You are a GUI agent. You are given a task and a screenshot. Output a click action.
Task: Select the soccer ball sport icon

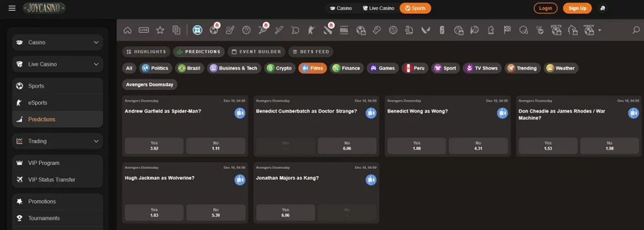click(x=214, y=30)
